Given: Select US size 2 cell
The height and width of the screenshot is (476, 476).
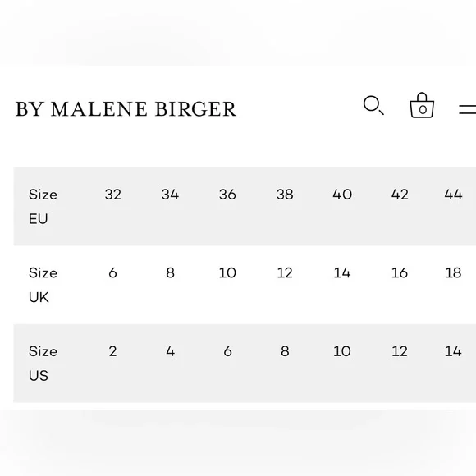Looking at the screenshot, I should (113, 351).
